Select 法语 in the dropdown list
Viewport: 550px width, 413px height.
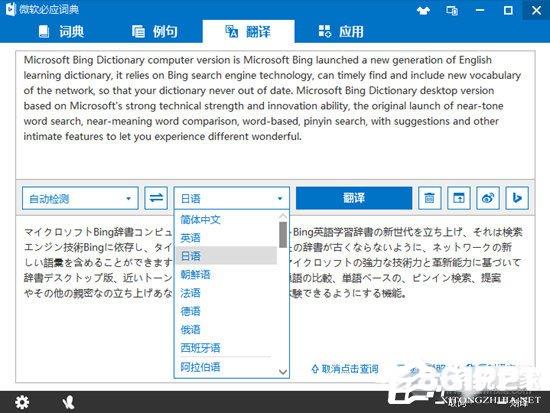pos(190,293)
